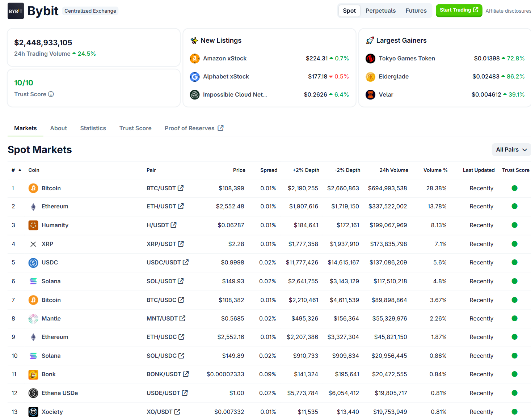The image size is (531, 420).
Task: Click the Tokyo Games Token icon
Action: [370, 58]
